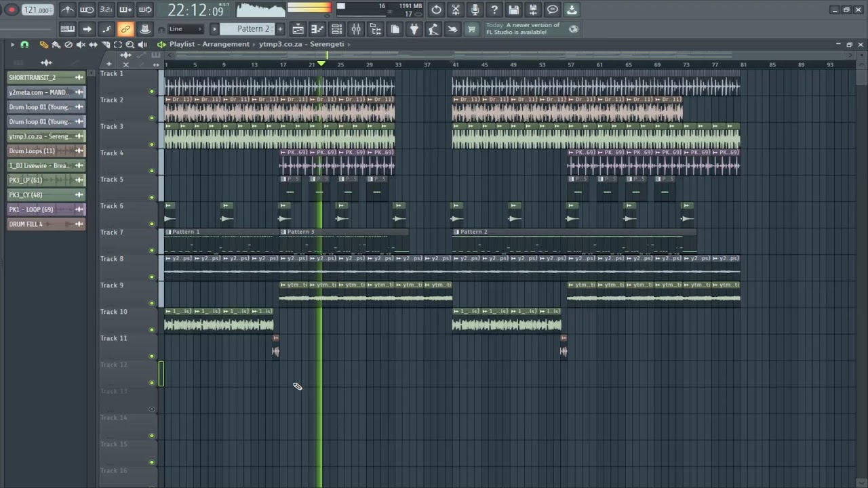This screenshot has height=488, width=868.
Task: Expand the playlist menu arrow
Action: [12, 44]
